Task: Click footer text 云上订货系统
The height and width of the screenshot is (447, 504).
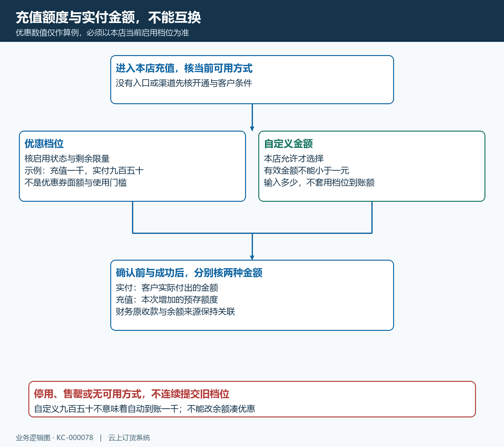Action: tap(129, 438)
